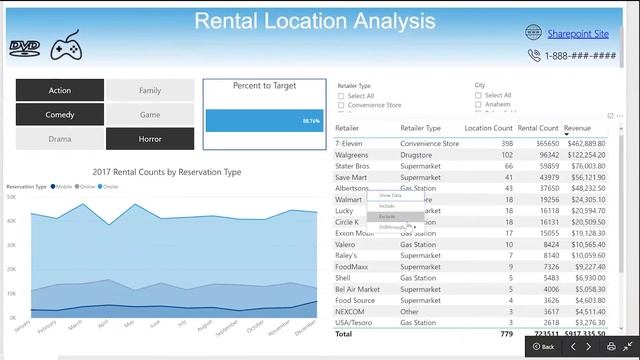Click the game controller icon
Viewport: 640px width, 360px height.
point(66,45)
